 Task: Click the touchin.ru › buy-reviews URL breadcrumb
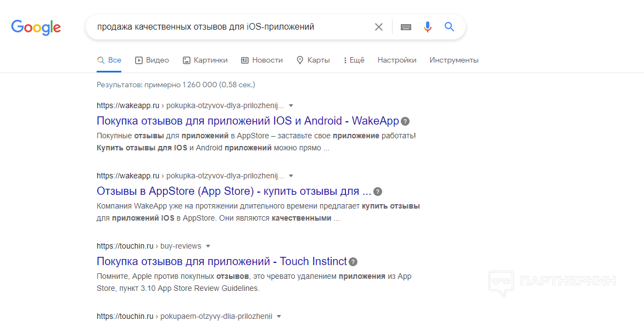(149, 246)
